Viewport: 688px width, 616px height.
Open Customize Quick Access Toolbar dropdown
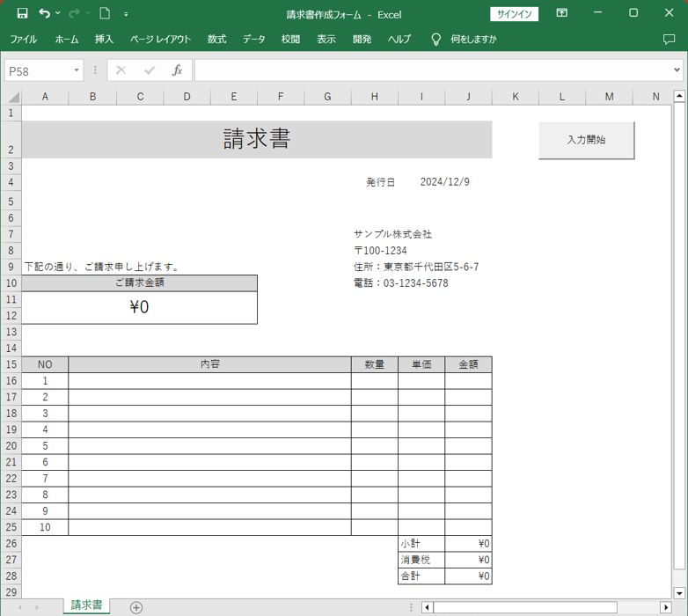[x=126, y=14]
